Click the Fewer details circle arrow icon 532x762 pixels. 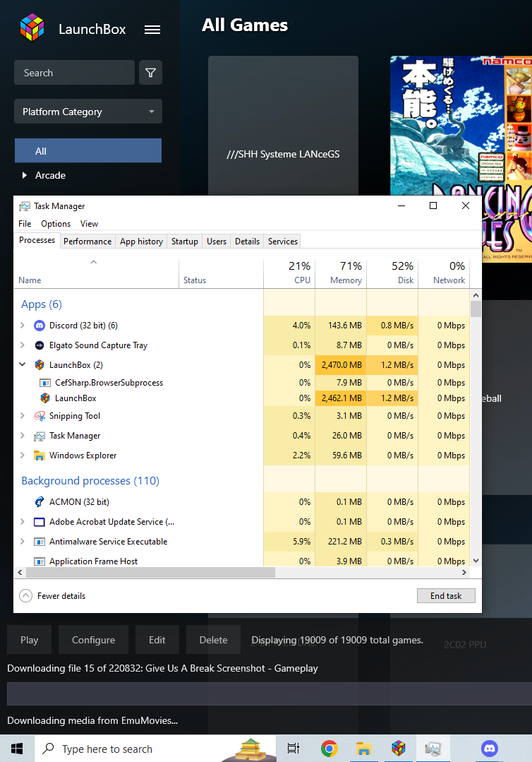click(x=25, y=596)
